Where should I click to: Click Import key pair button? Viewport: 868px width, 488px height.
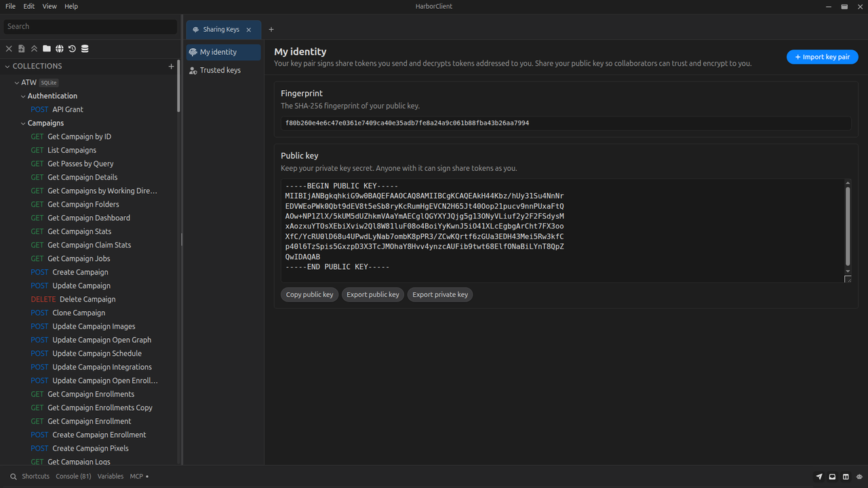pos(823,57)
